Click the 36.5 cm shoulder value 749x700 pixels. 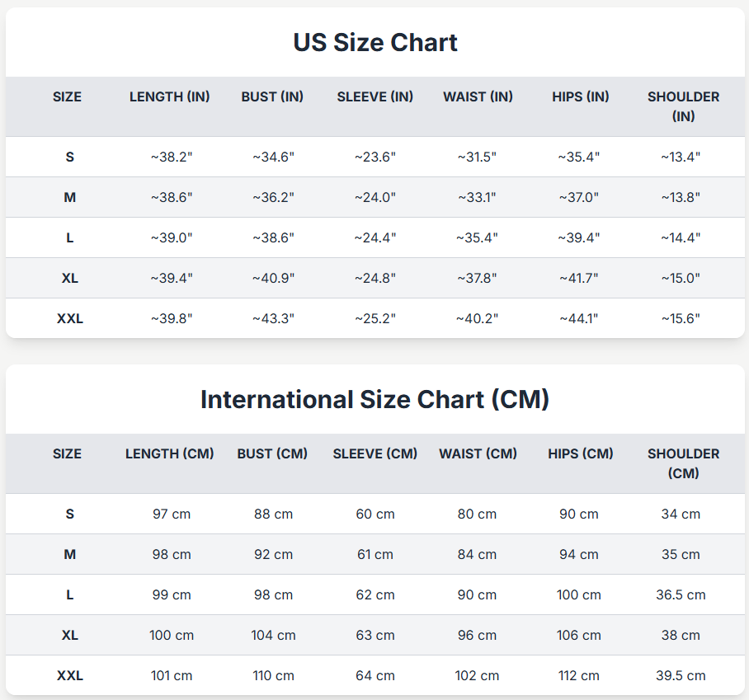click(x=681, y=594)
